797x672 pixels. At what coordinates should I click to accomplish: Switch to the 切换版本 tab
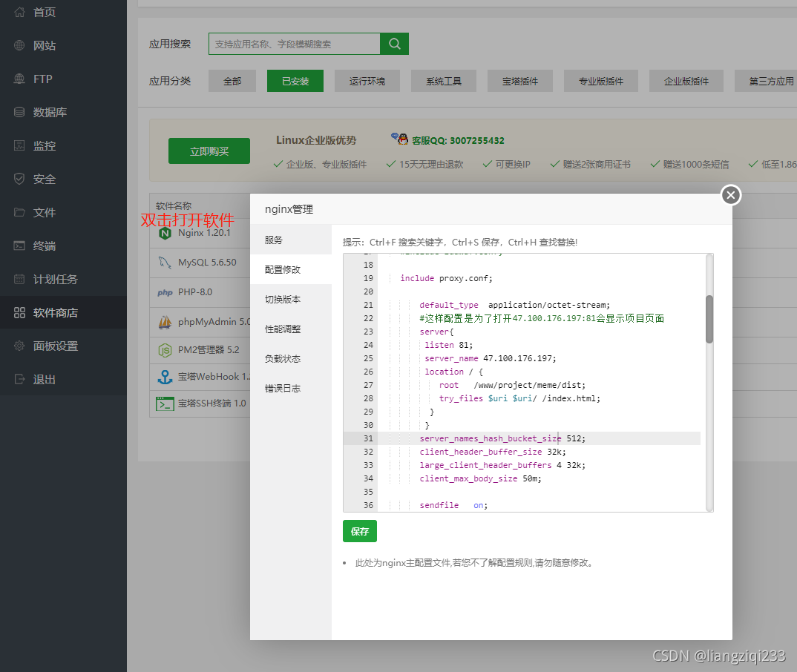tap(291, 299)
